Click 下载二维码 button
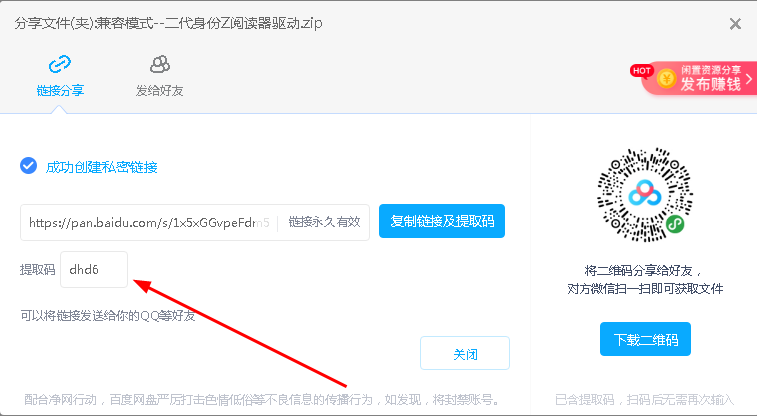Screen dimensions: 757x416 (645, 339)
